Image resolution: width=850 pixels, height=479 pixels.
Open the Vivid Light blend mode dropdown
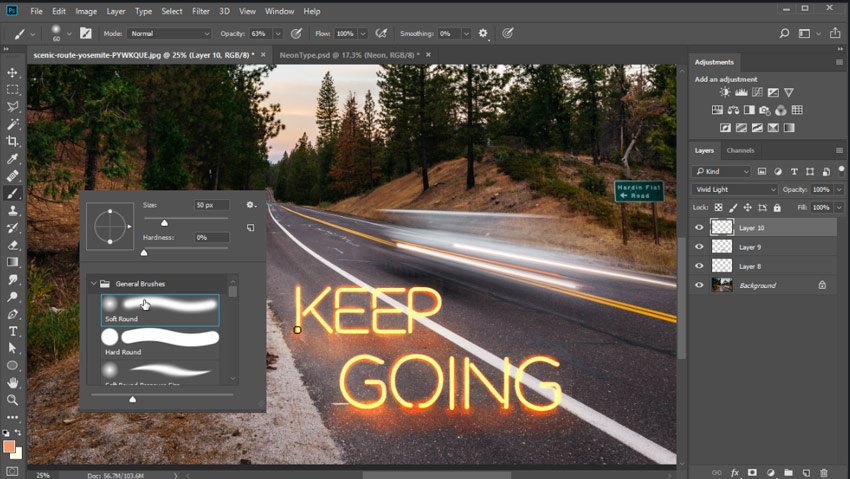(735, 189)
